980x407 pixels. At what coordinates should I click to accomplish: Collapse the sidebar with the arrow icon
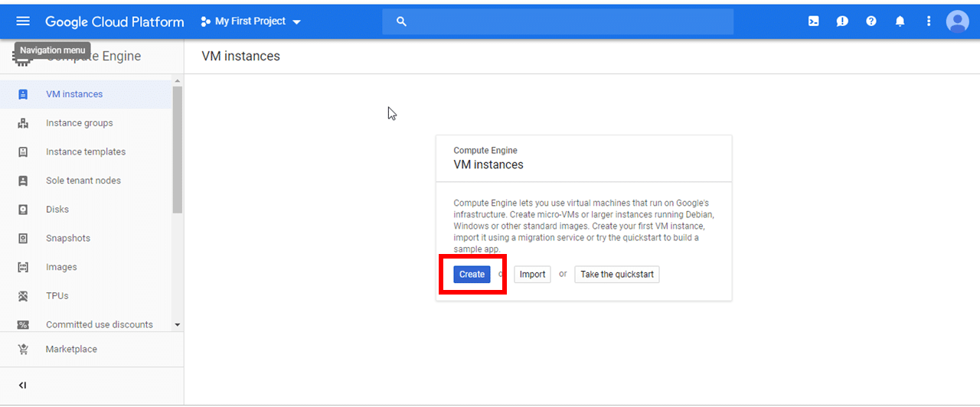(22, 385)
